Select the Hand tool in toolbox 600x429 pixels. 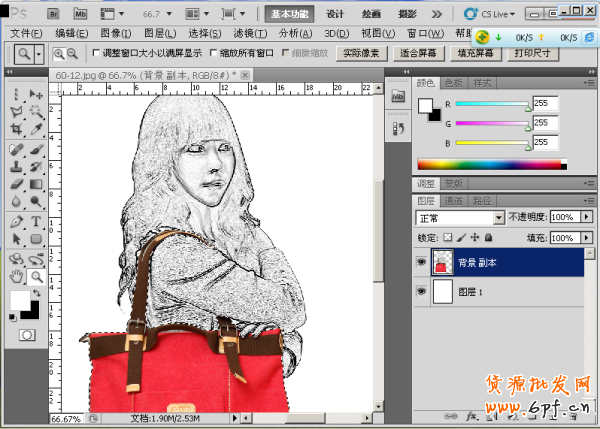(16, 275)
